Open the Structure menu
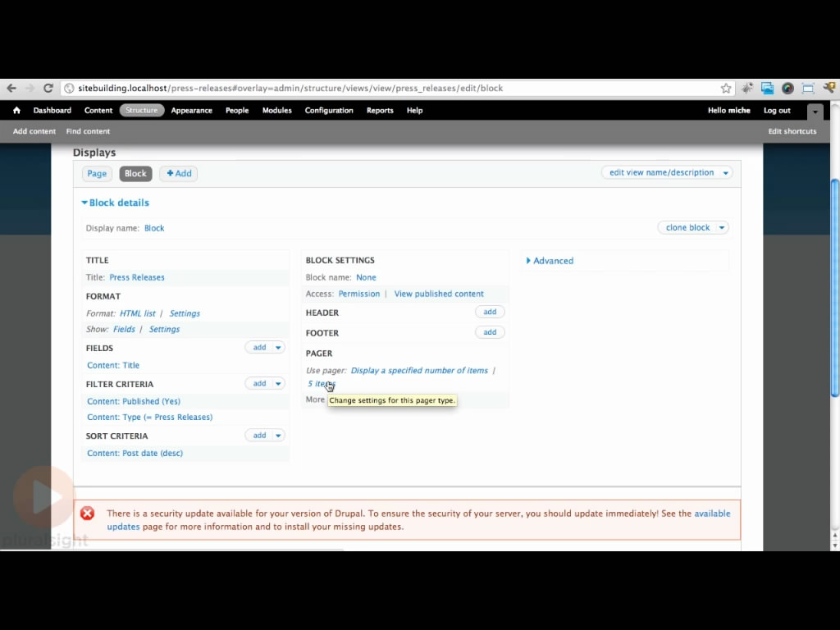840x630 pixels. point(141,111)
